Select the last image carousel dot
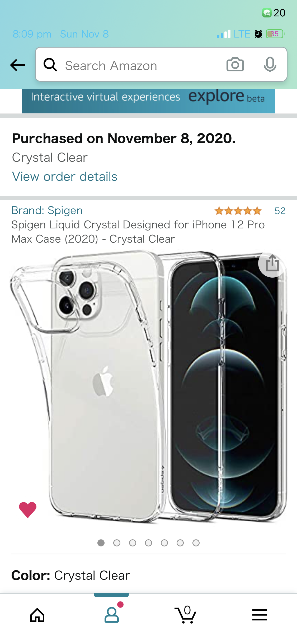 196,543
